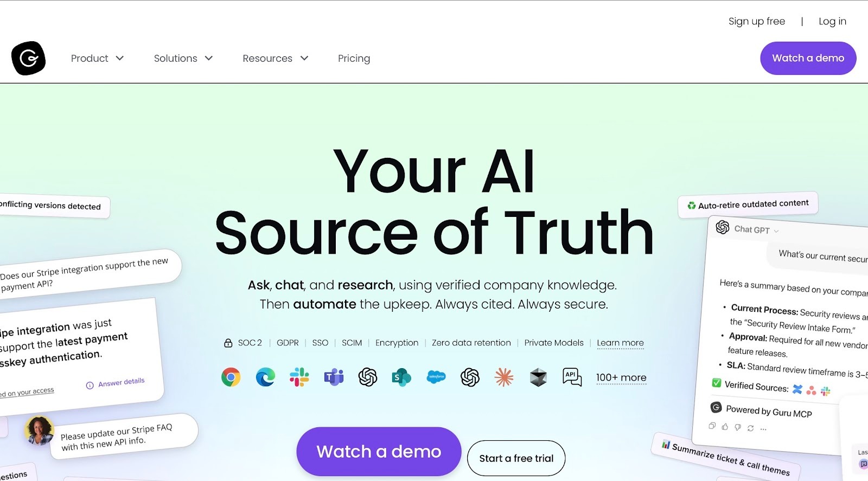The image size is (868, 481).
Task: Click the Salesforce cloud icon
Action: [436, 377]
